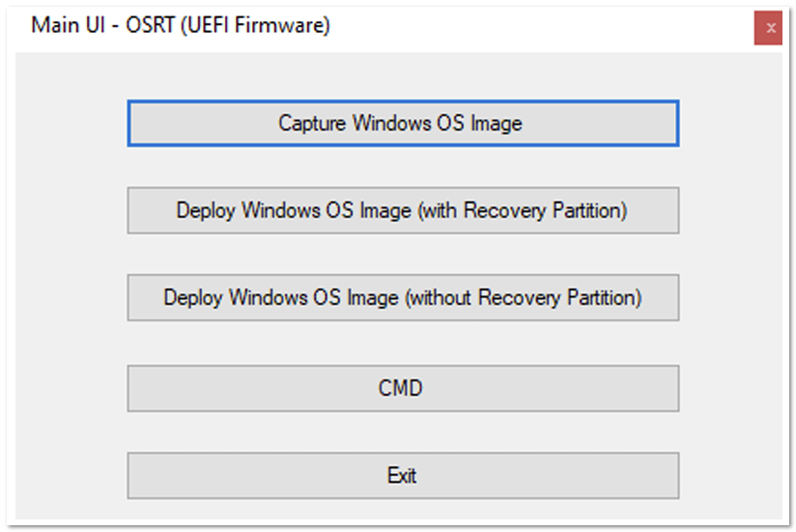This screenshot has width=796, height=532.
Task: Open the CMD command prompt button
Action: point(403,388)
